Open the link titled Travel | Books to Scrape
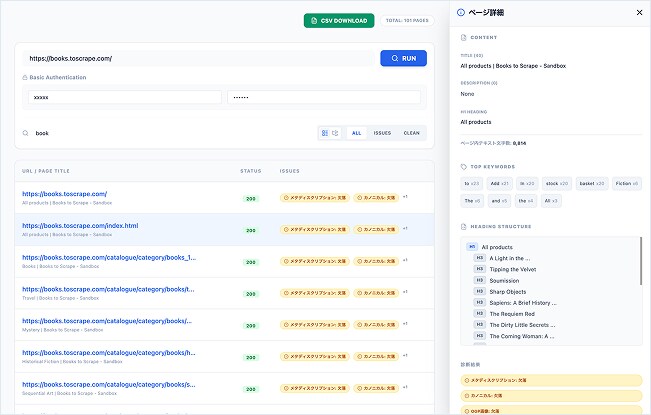This screenshot has height=415, width=651. point(108,289)
